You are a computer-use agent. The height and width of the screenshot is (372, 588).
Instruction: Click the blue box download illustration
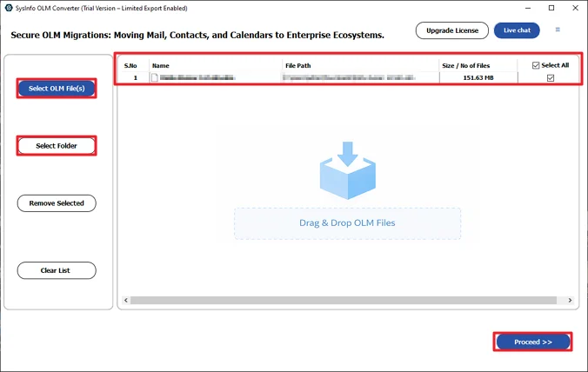tap(348, 170)
